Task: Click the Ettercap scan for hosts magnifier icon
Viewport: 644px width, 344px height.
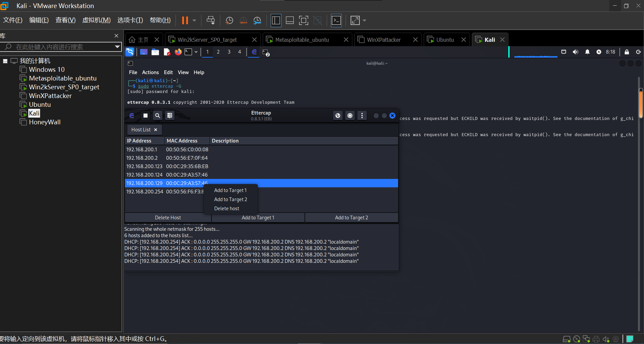Action: click(x=158, y=116)
